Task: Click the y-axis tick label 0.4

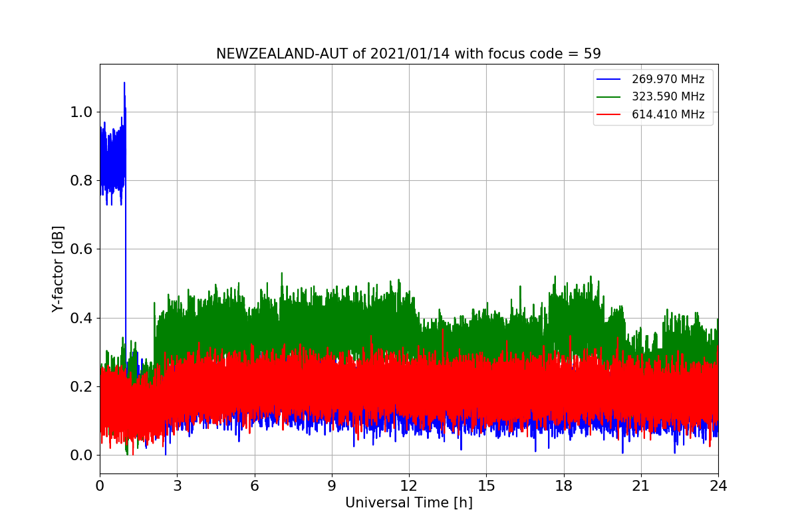Action: tap(80, 318)
